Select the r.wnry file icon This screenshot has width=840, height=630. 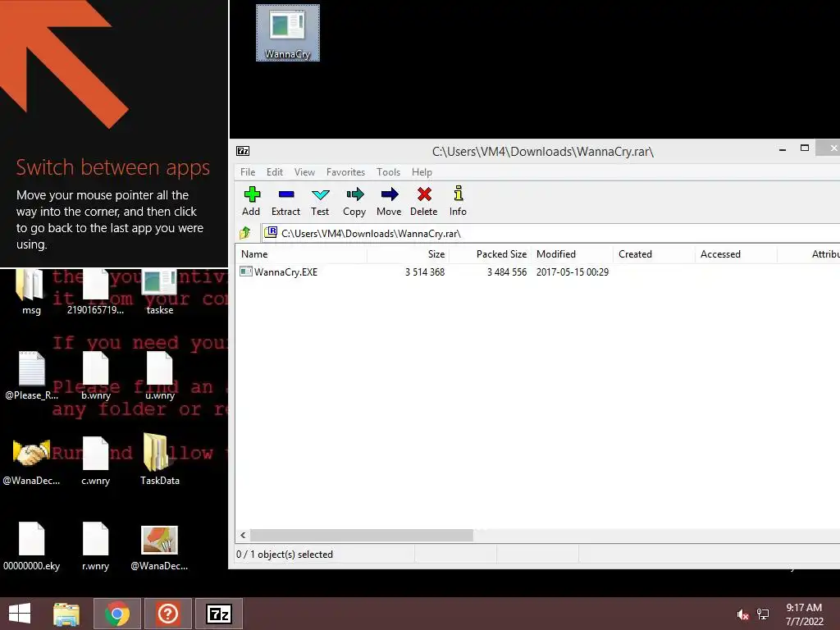(95, 546)
